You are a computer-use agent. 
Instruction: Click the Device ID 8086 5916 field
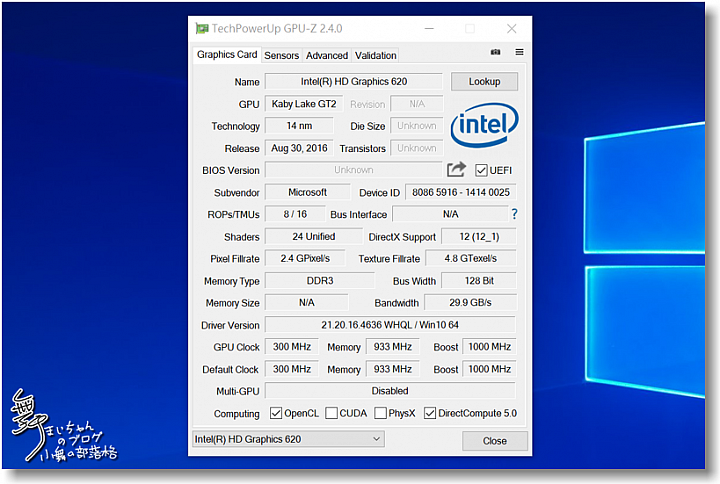461,192
